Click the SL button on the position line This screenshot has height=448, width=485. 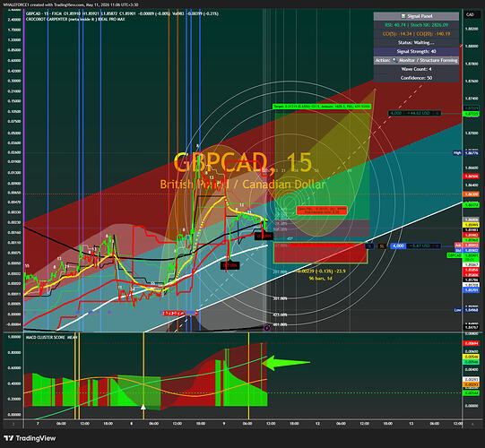382,246
